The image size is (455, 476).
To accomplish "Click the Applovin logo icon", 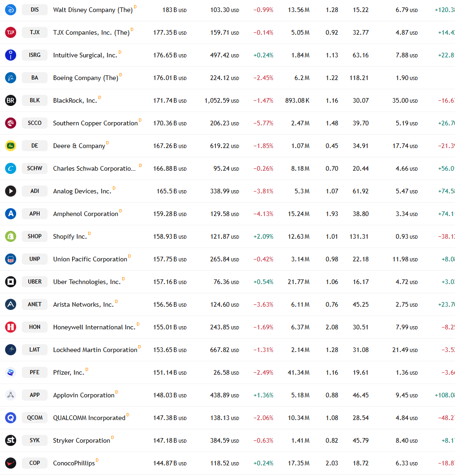I will pos(11,395).
